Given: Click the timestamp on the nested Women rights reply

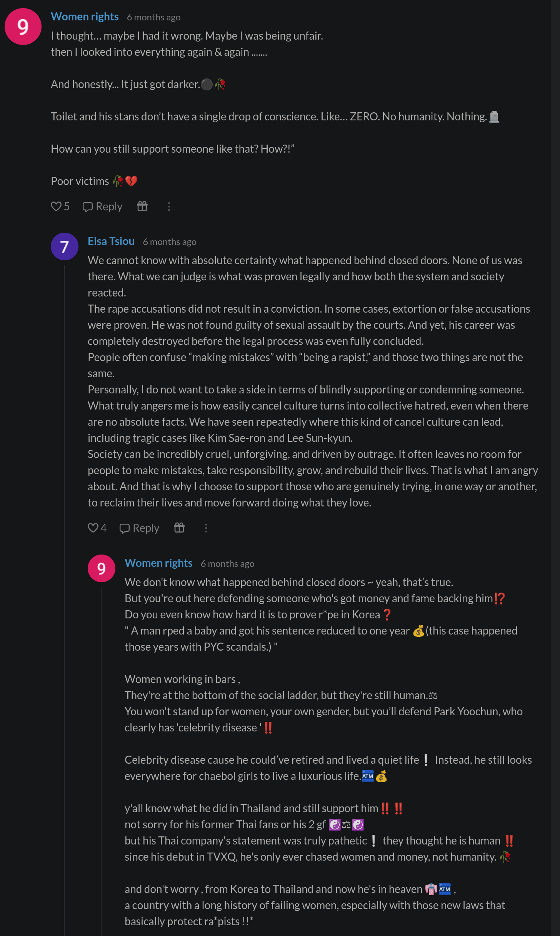Looking at the screenshot, I should [228, 564].
